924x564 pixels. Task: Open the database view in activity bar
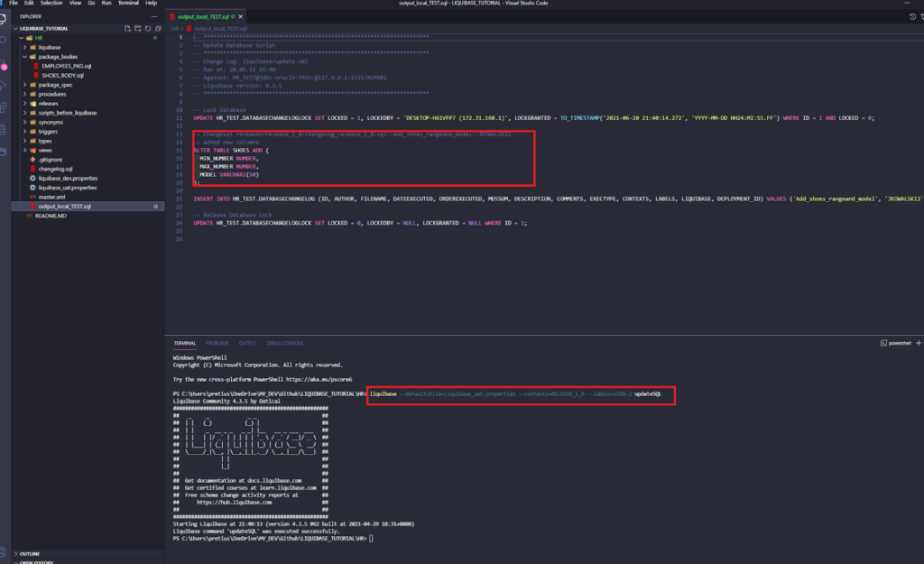tap(3, 130)
